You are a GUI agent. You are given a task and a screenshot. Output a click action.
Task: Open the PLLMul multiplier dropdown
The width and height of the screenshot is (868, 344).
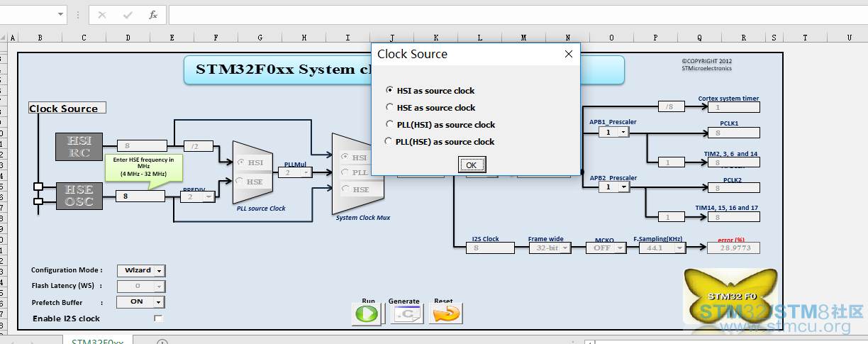(x=307, y=172)
